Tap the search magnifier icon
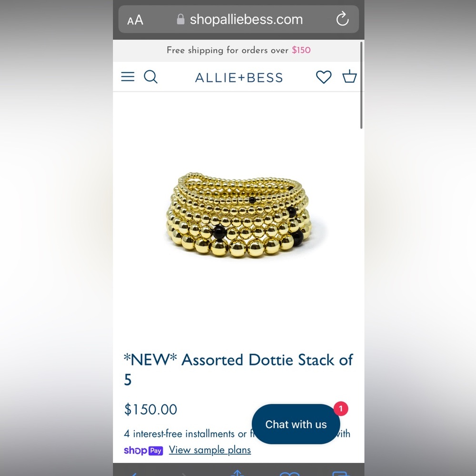Viewport: 476px width, 476px height. coord(150,77)
